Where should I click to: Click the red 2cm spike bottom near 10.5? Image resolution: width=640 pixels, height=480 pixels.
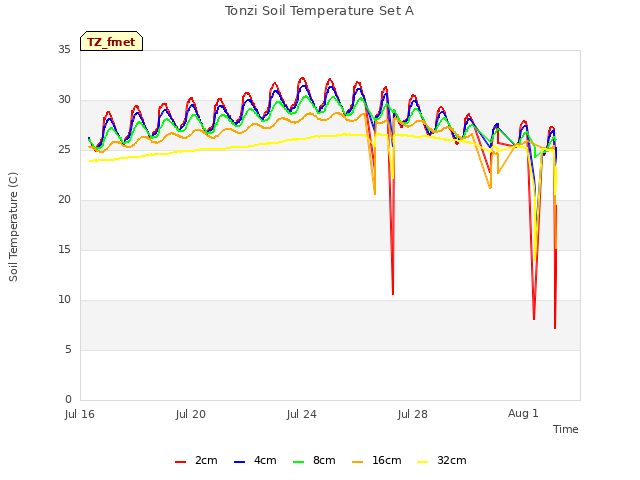coord(393,294)
